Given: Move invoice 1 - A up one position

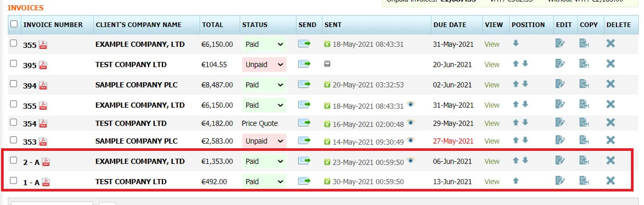Looking at the screenshot, I should point(516,181).
